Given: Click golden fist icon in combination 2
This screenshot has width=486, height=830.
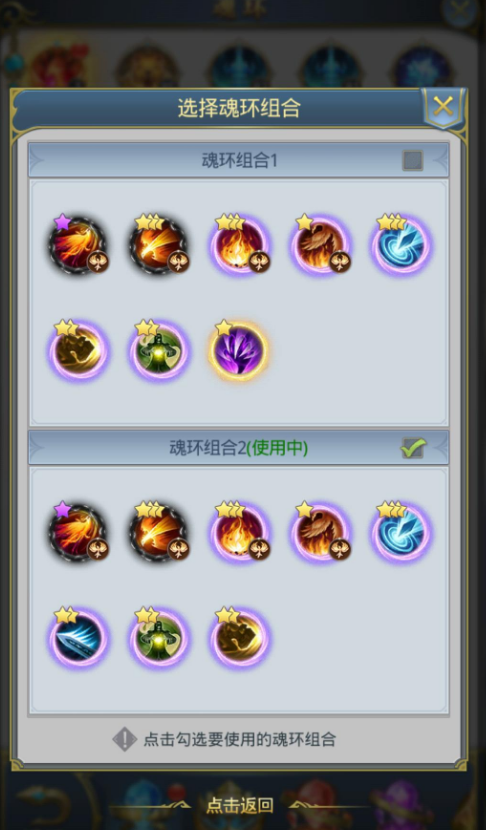Looking at the screenshot, I should [x=239, y=638].
